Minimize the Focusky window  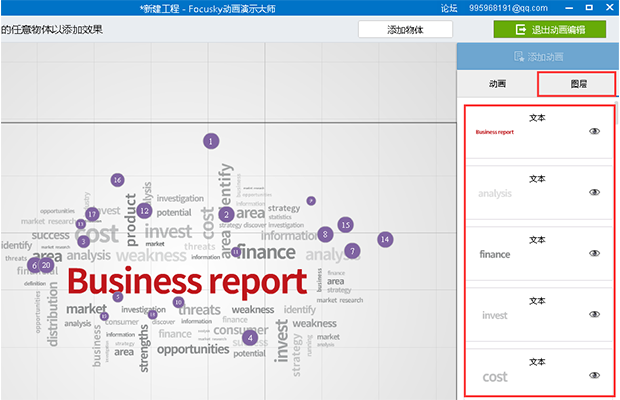pyautogui.click(x=569, y=8)
